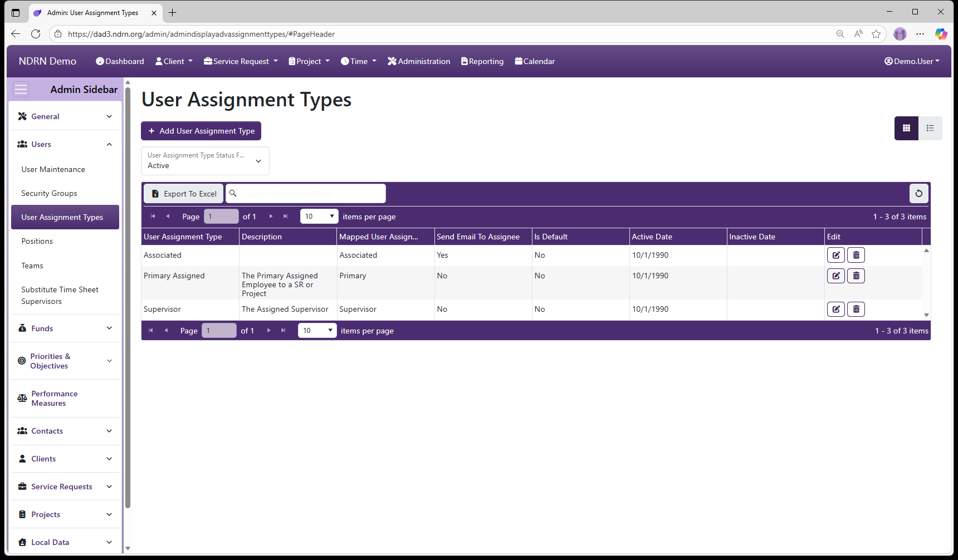
Task: Bookmark this page with the star icon
Action: (x=876, y=34)
